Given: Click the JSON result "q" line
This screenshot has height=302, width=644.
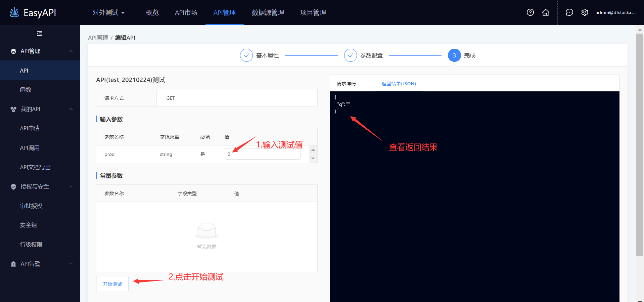Looking at the screenshot, I should tap(343, 104).
